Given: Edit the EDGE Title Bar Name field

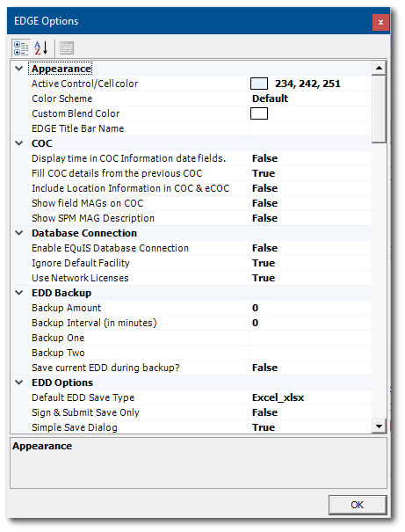Looking at the screenshot, I should tap(310, 128).
